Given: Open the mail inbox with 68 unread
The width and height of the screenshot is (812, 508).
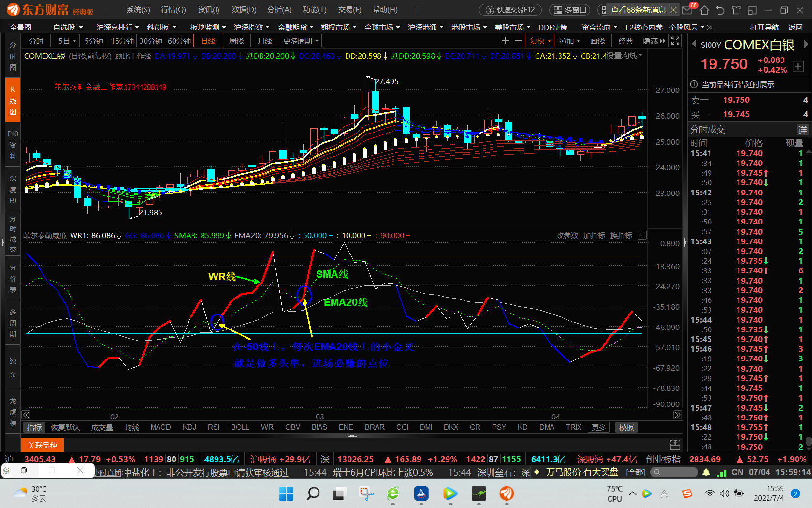Looking at the screenshot, I should pyautogui.click(x=687, y=10).
